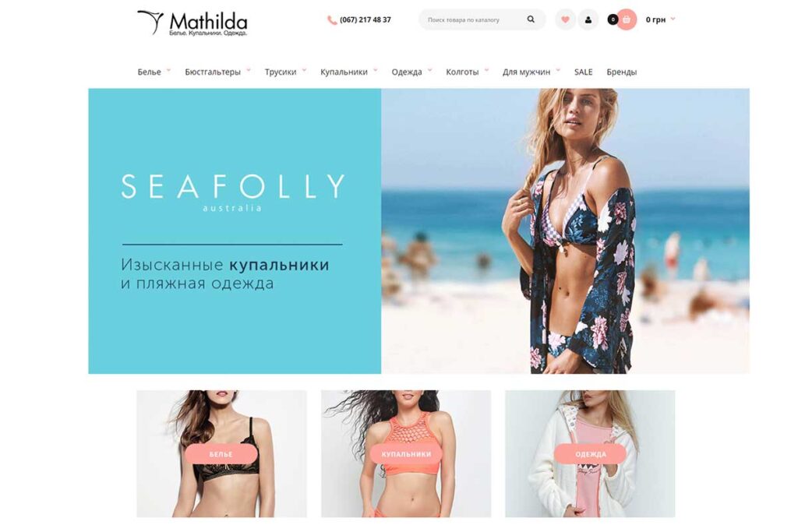
Task: Expand the Бюстгальтеры menu arrow
Action: tap(249, 70)
